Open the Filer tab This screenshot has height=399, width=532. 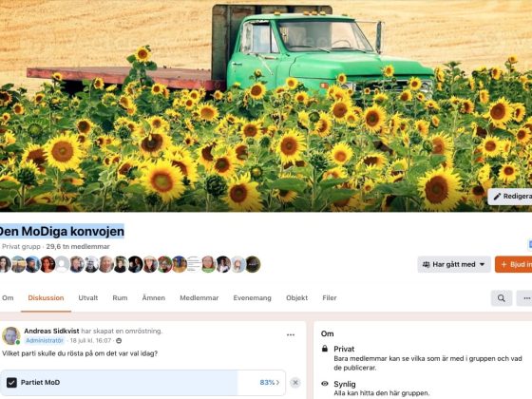coord(329,298)
